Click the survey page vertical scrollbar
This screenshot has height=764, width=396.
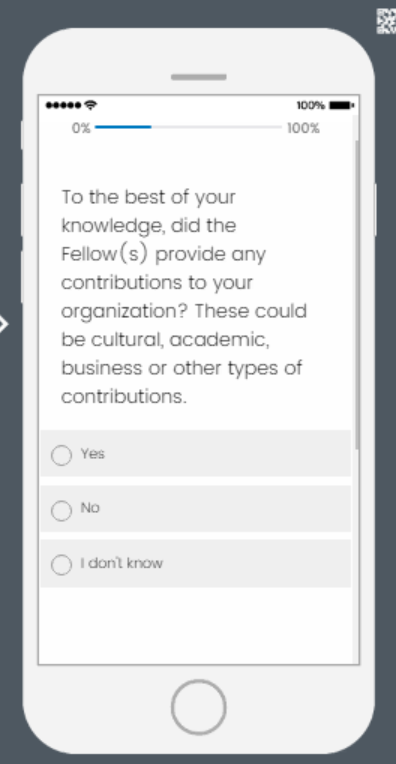point(358,295)
